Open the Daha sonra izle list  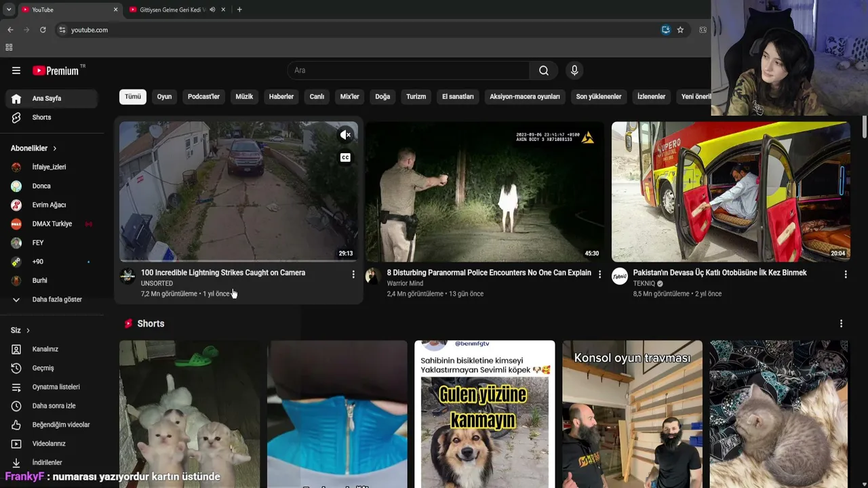pos(52,406)
